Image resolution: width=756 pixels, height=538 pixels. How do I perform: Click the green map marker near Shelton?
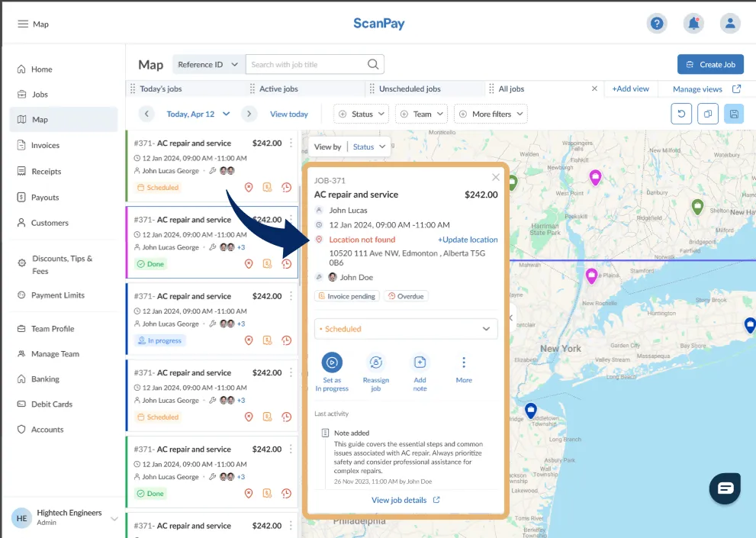point(697,207)
